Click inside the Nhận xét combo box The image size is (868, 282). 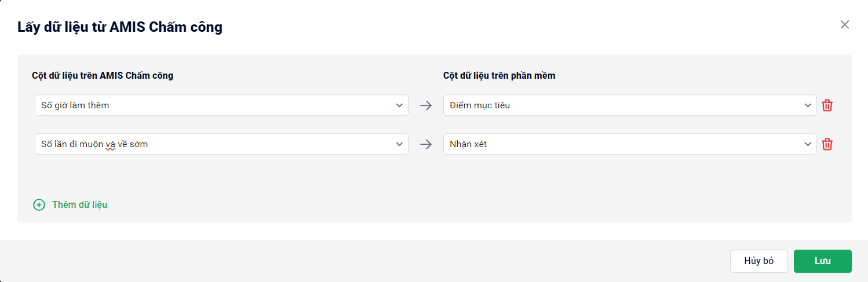[630, 144]
